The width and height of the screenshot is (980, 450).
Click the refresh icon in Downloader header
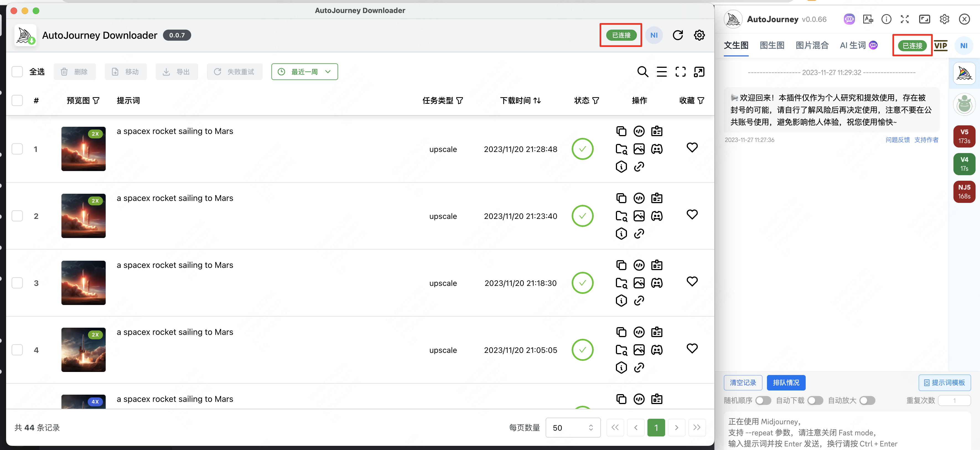click(x=678, y=35)
